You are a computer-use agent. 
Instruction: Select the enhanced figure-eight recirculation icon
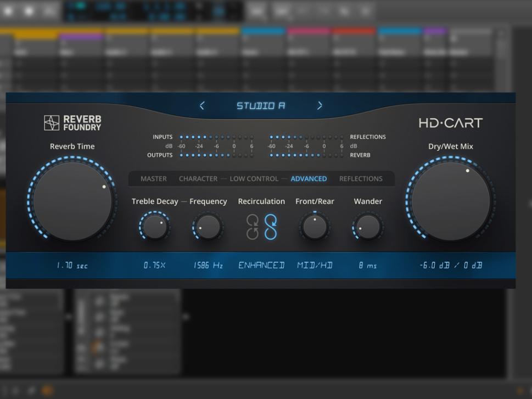pos(270,227)
